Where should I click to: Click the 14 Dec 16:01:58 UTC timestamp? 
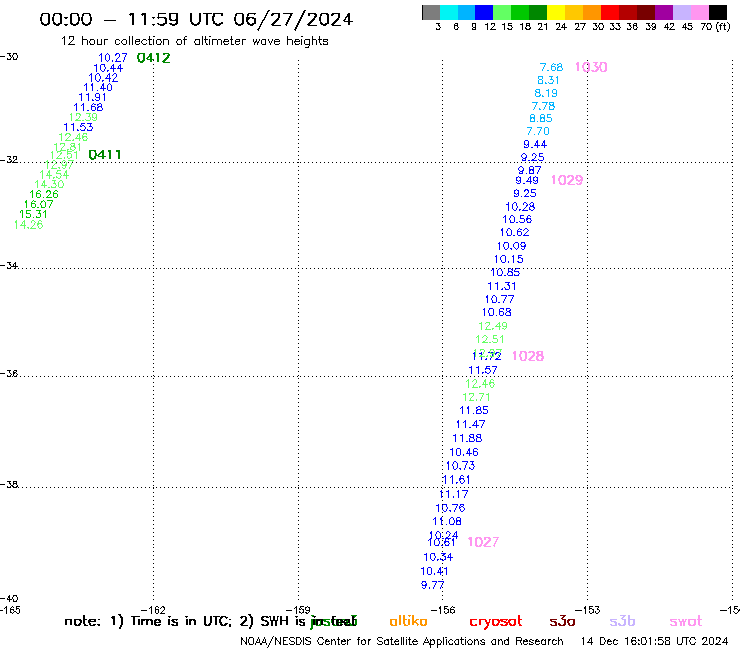[x=655, y=641]
